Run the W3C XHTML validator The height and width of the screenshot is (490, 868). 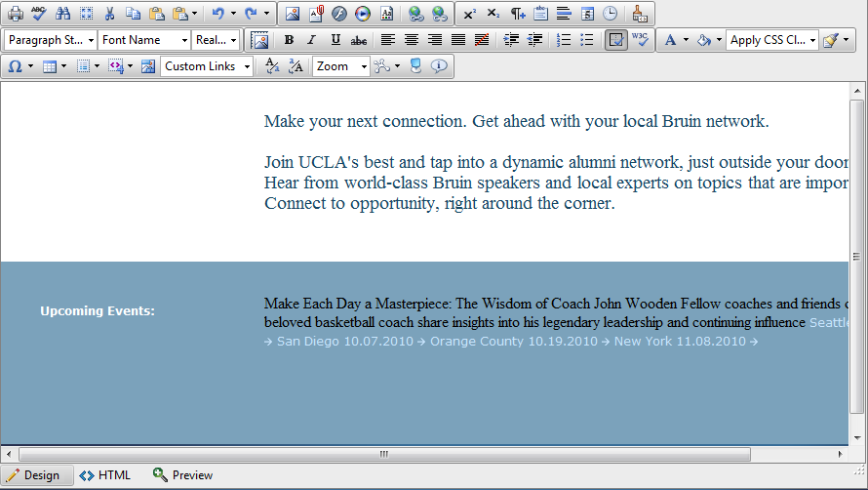640,40
